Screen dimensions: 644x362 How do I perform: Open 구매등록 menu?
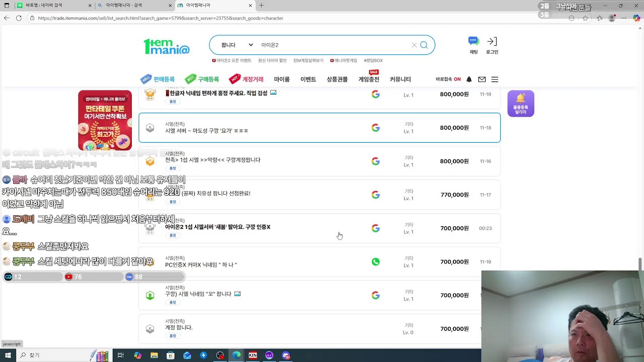coord(202,79)
